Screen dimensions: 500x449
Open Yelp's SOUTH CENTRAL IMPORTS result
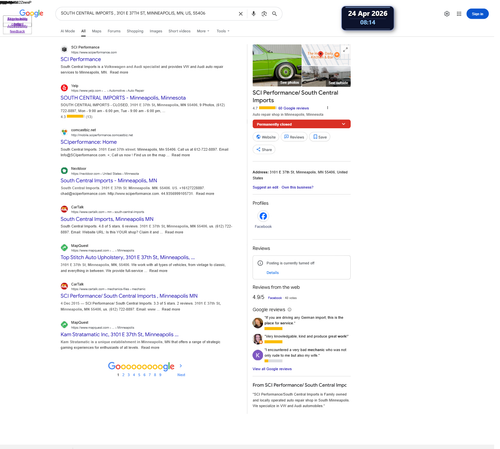(x=123, y=98)
